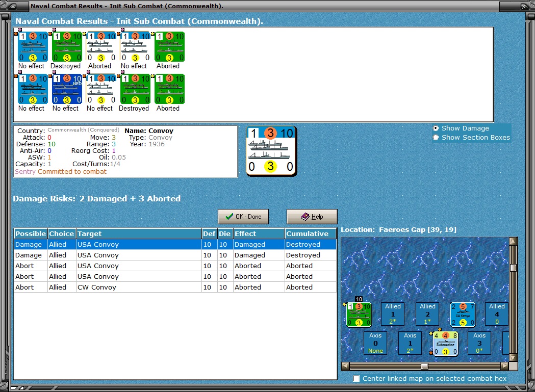Image resolution: width=535 pixels, height=392 pixels.
Task: Select the second-row light blue convoy counter labeled No effect
Action: (x=33, y=89)
